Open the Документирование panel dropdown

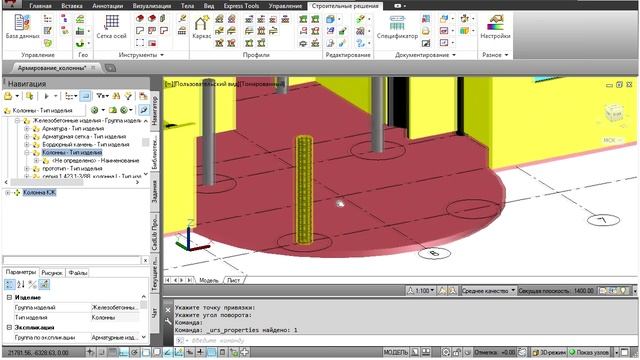[453, 55]
